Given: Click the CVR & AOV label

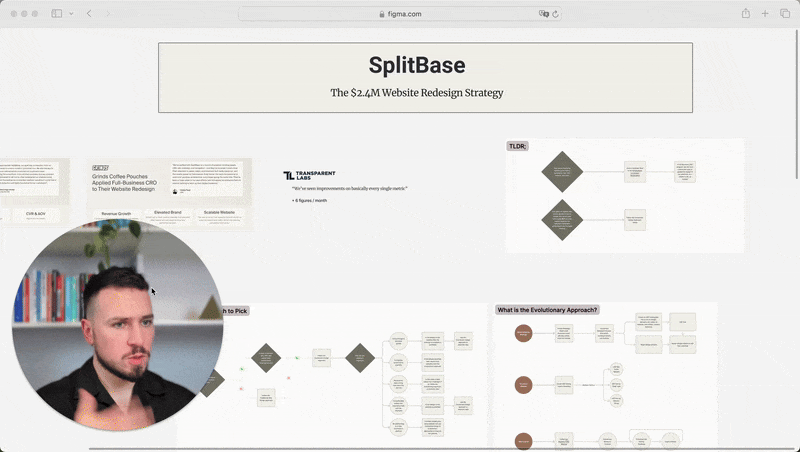Looking at the screenshot, I should coord(36,214).
